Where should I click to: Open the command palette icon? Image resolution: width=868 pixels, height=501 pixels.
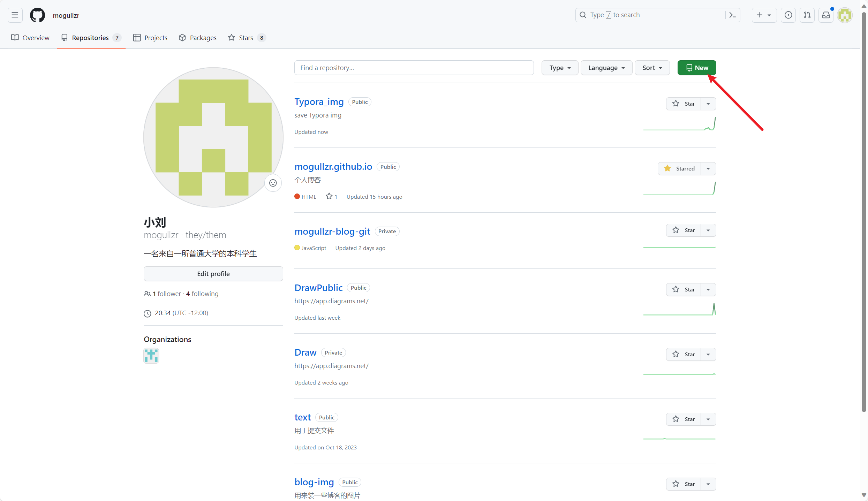pyautogui.click(x=732, y=15)
